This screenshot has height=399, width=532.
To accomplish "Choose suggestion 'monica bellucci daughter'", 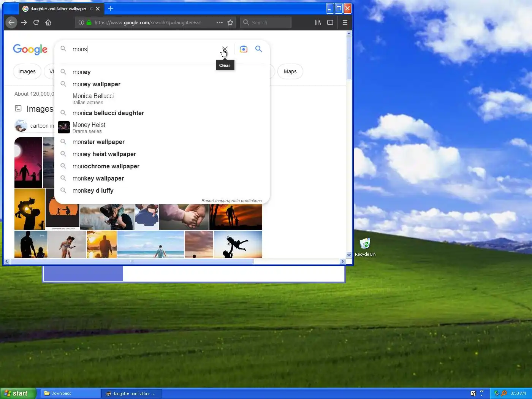I will click(x=162, y=113).
